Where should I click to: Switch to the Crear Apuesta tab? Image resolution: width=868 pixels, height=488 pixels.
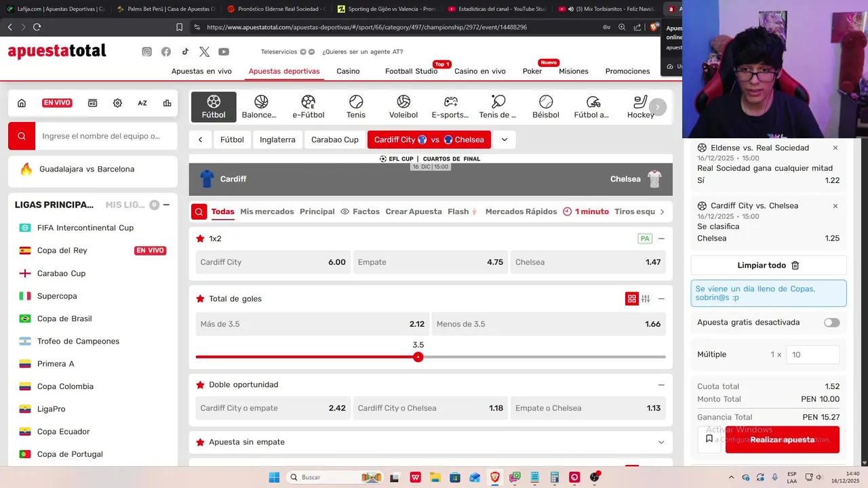(x=414, y=211)
